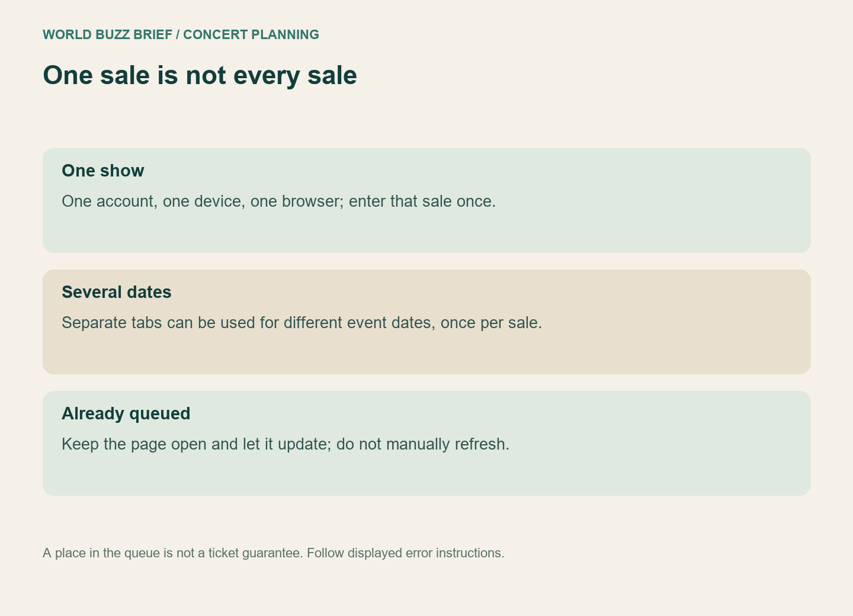Screen dimensions: 853x616
Task: Click the One account, one device description text
Action: coord(278,201)
